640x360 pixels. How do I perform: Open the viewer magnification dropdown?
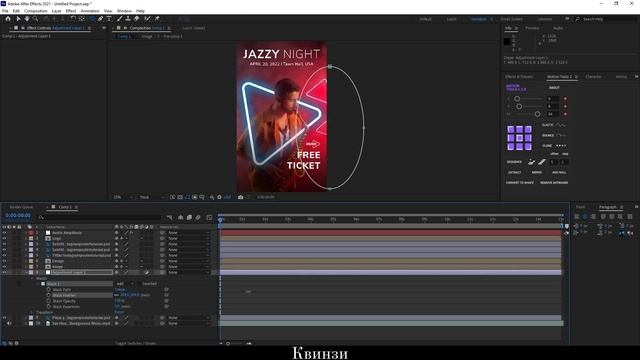(x=123, y=197)
